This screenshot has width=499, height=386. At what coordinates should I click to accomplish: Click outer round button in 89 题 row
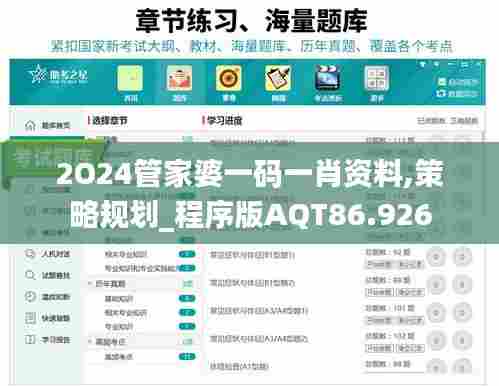pos(462,285)
